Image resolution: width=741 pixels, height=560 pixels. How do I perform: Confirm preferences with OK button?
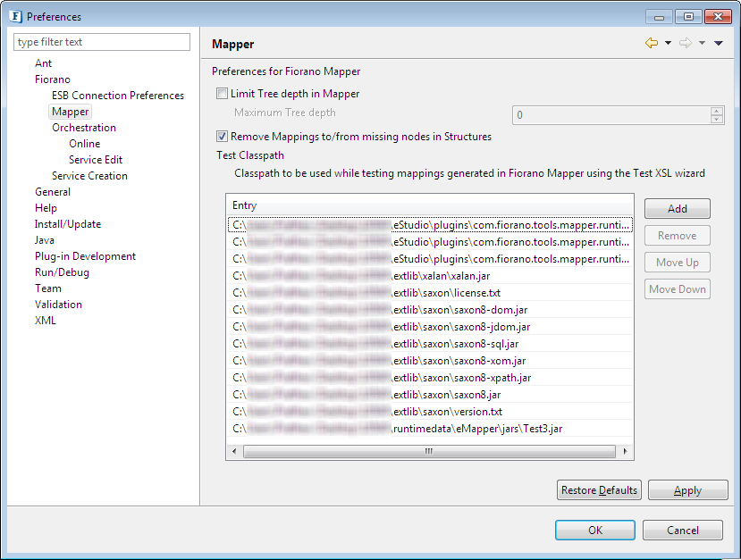click(x=594, y=531)
